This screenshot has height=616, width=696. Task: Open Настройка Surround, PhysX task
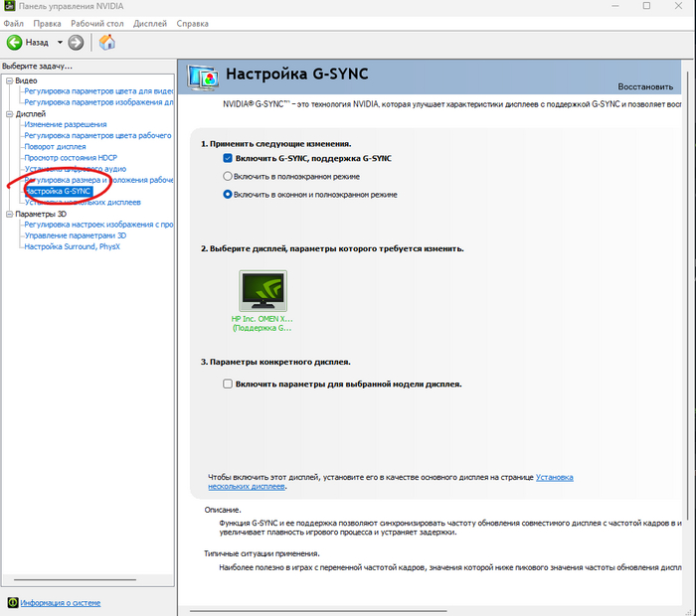click(72, 246)
